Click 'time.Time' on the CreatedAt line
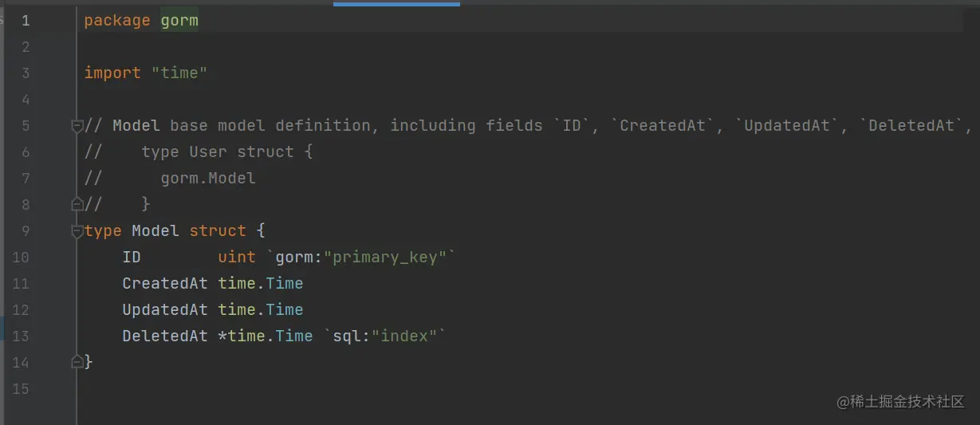 261,283
